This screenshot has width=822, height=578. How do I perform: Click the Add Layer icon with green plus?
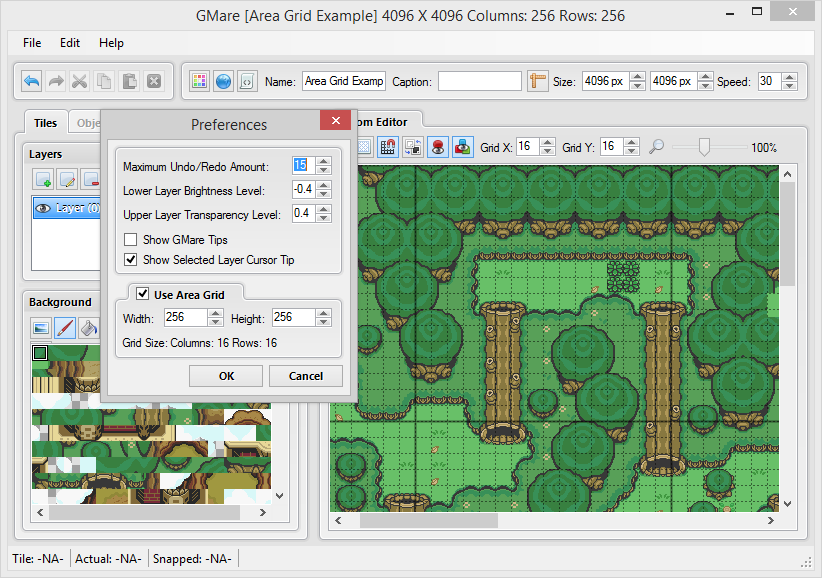point(43,179)
